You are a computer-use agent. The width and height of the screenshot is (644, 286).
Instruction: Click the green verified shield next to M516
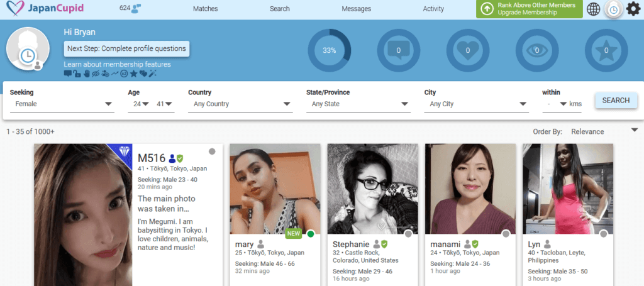point(180,158)
